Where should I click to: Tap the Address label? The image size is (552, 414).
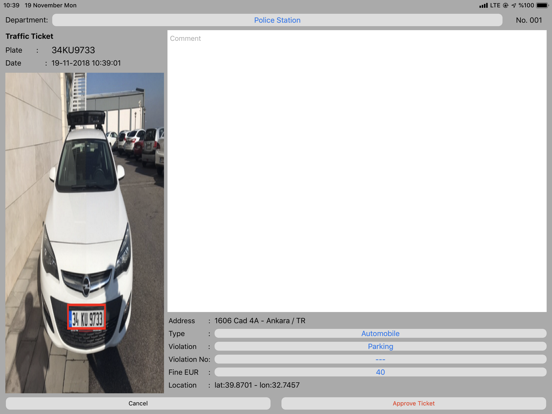click(182, 321)
